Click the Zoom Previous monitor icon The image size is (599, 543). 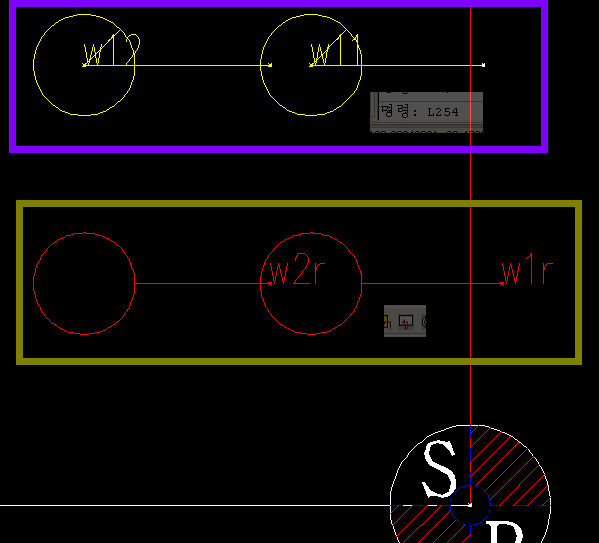[406, 322]
